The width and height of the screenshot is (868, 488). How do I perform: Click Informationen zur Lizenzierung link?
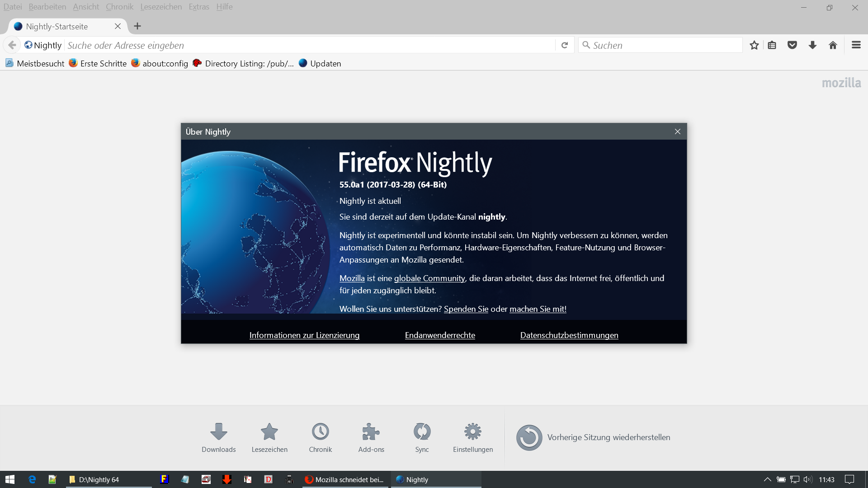(x=304, y=335)
